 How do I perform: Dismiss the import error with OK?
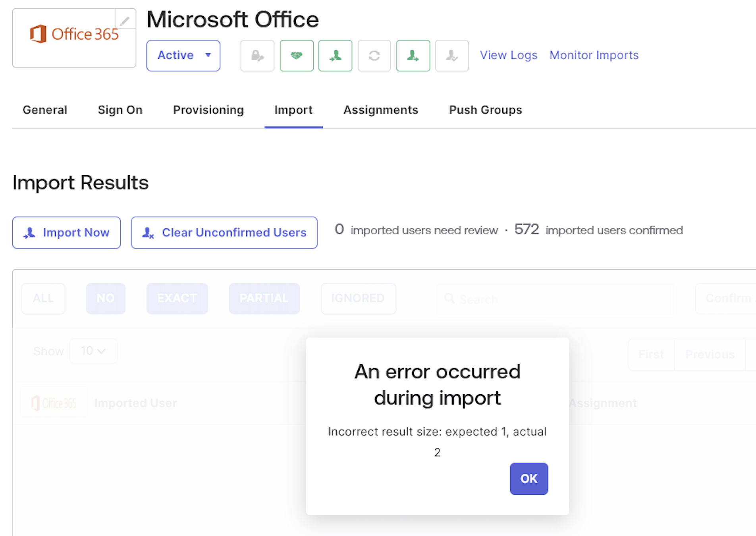[528, 478]
